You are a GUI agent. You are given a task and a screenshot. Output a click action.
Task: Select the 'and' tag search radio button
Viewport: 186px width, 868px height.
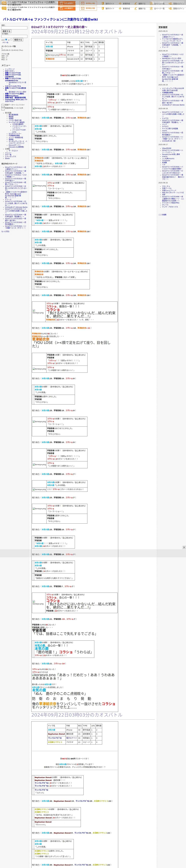click(6, 39)
